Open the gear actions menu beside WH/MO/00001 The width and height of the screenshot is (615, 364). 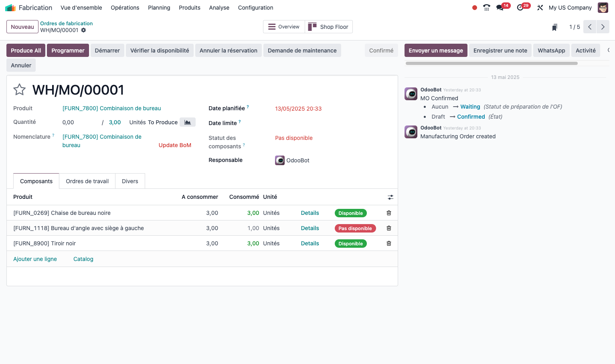click(x=83, y=30)
